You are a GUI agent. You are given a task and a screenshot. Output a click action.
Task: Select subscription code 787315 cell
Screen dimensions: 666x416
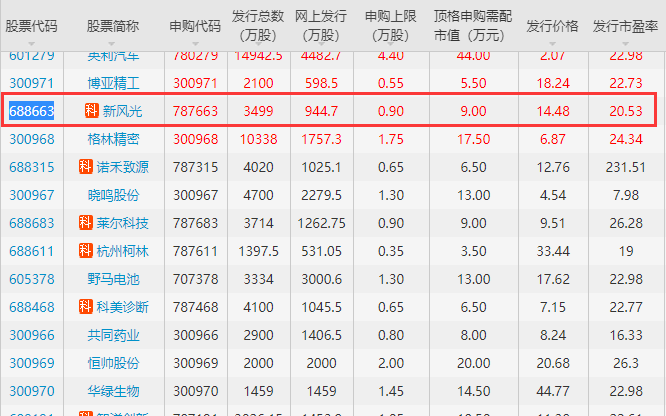click(x=195, y=167)
